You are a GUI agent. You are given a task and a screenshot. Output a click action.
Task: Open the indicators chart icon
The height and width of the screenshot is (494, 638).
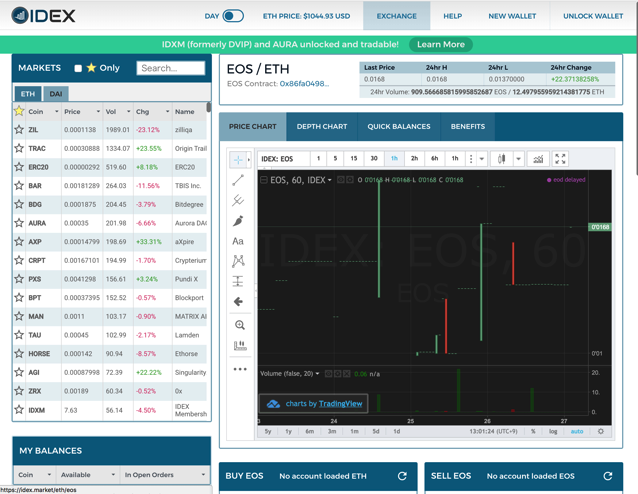(x=538, y=159)
